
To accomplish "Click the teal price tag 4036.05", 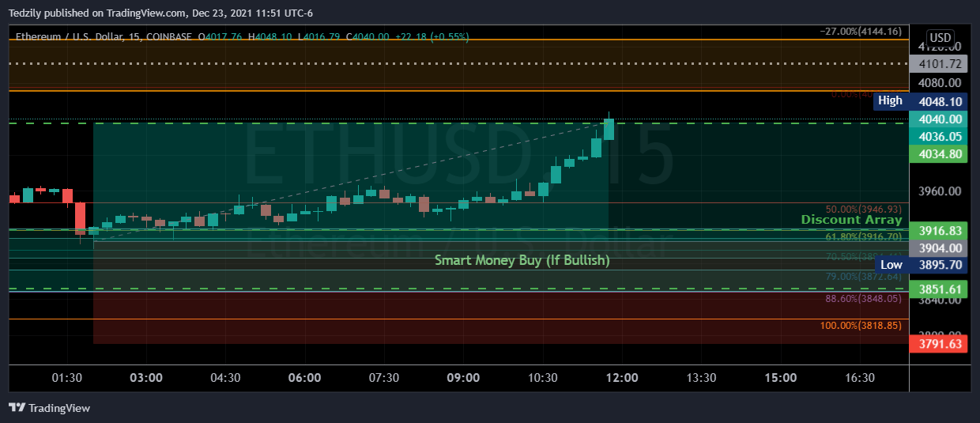I will [x=938, y=137].
